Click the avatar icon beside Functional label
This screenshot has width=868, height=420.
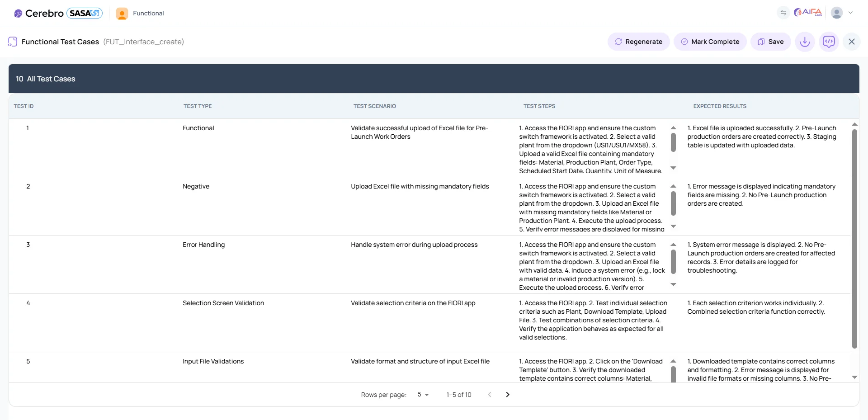121,13
